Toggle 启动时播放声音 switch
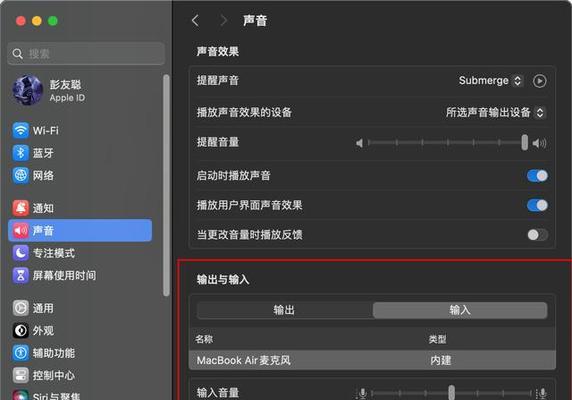 coord(537,176)
